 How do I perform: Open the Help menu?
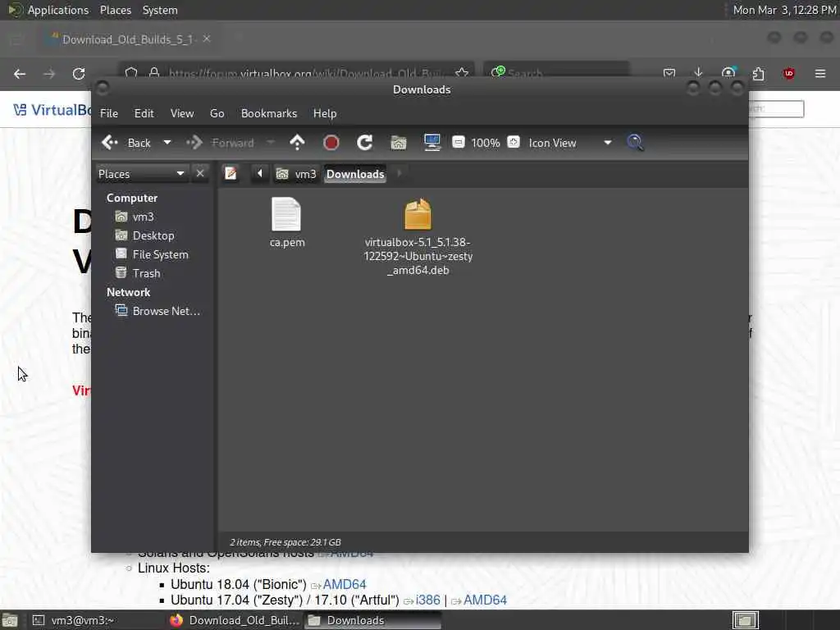tap(325, 113)
